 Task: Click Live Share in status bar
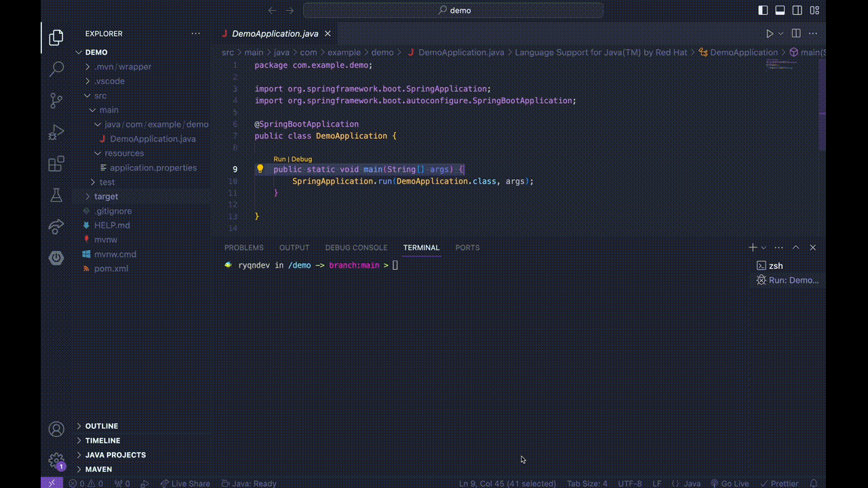coord(185,483)
